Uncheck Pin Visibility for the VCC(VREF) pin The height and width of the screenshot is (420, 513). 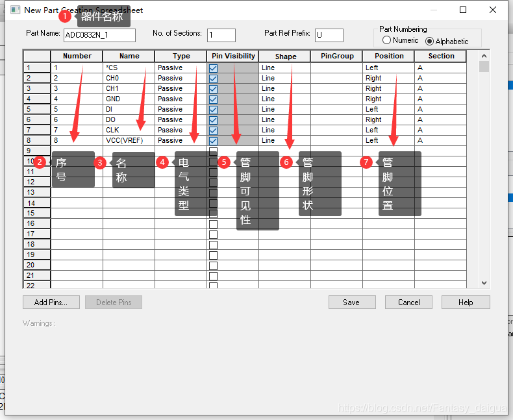[213, 140]
